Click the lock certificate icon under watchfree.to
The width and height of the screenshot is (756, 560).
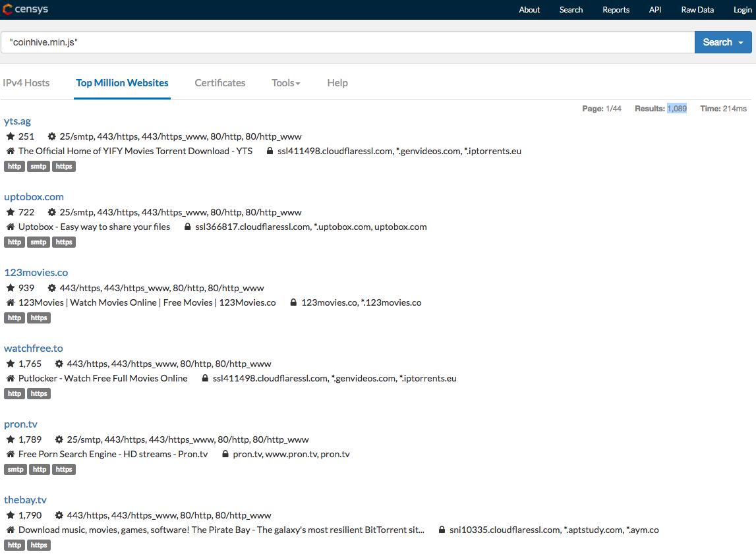pyautogui.click(x=205, y=378)
